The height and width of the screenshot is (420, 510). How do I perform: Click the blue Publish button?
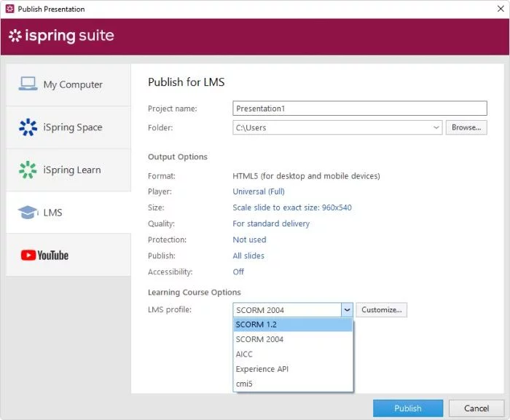[x=408, y=408]
